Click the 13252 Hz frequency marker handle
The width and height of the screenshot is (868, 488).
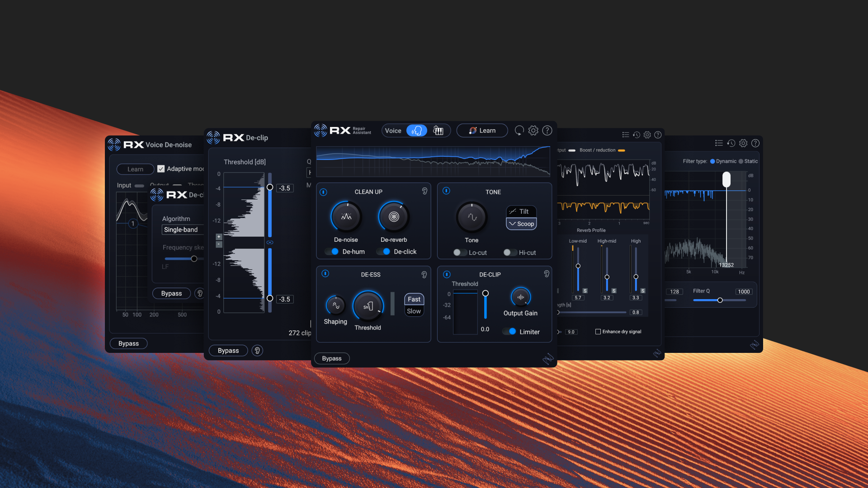pyautogui.click(x=726, y=179)
